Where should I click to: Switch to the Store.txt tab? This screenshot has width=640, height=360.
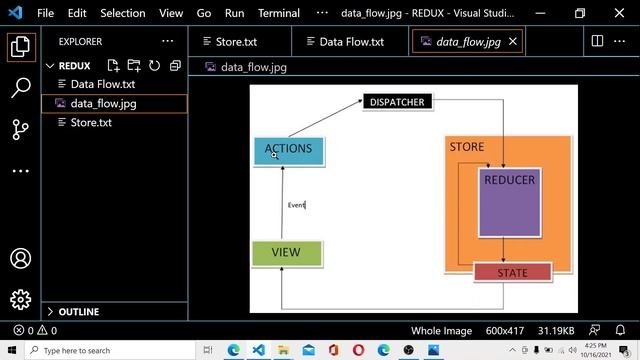coord(240,41)
